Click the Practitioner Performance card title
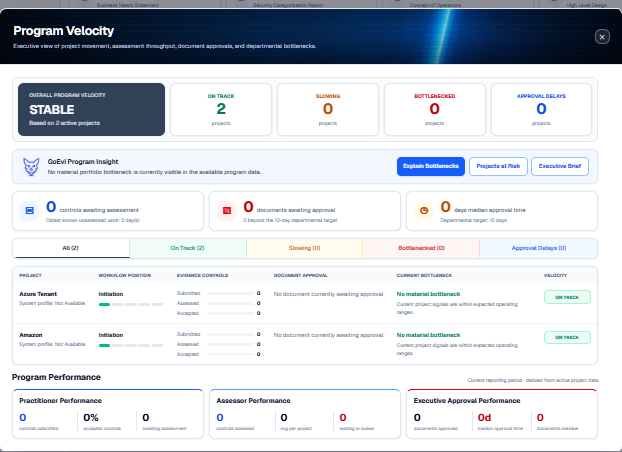 61,401
